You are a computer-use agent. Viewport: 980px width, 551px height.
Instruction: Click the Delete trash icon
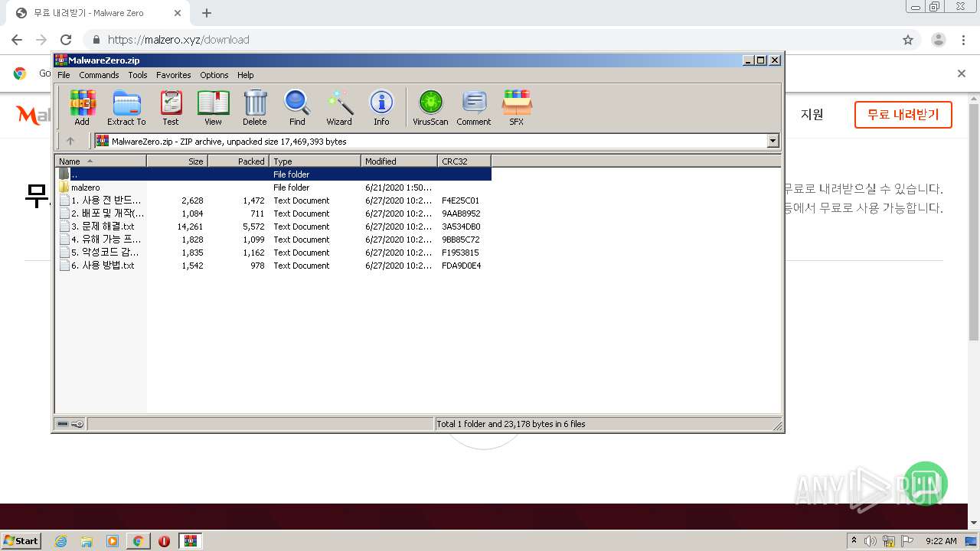pyautogui.click(x=255, y=107)
